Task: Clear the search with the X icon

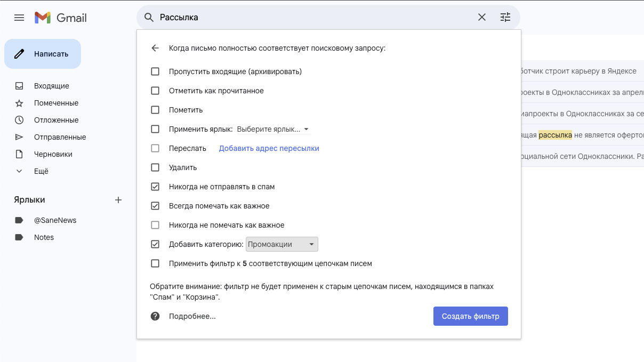Action: click(x=482, y=17)
